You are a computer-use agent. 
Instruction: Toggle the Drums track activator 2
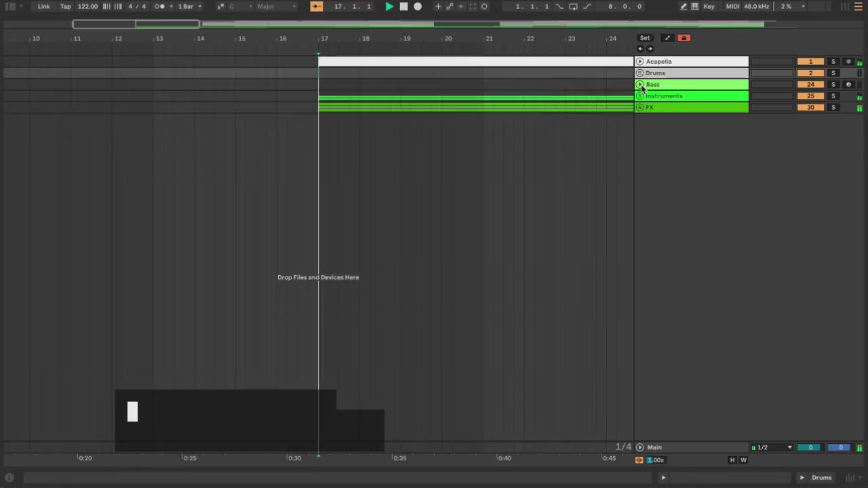pyautogui.click(x=810, y=73)
